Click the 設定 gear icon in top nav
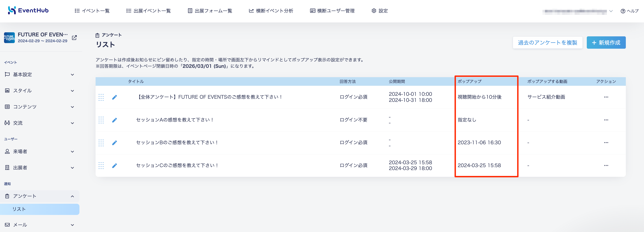Image resolution: width=644 pixels, height=232 pixels. [374, 11]
